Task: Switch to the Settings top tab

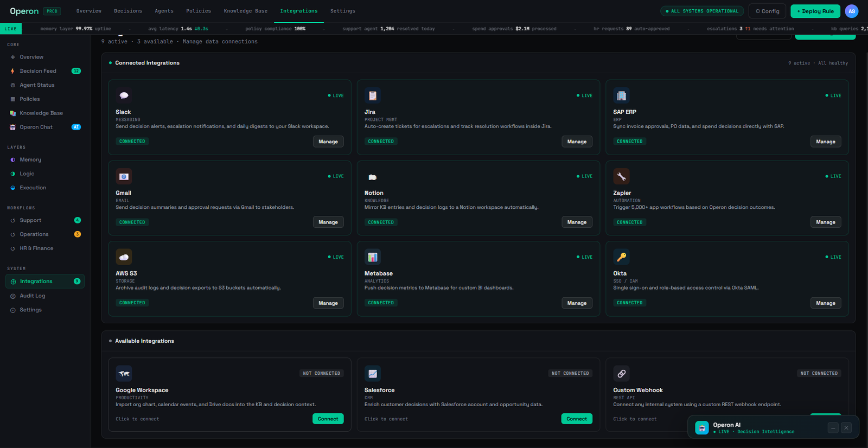Action: (x=343, y=11)
